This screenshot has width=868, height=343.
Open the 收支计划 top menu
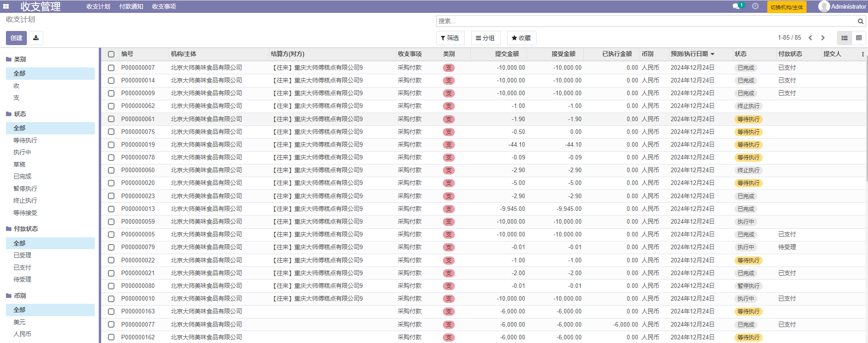pyautogui.click(x=98, y=6)
